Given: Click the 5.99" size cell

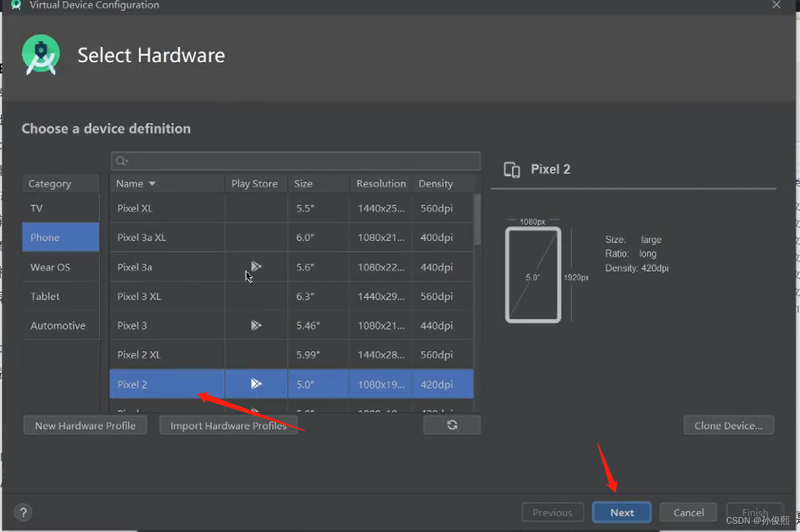Looking at the screenshot, I should (x=319, y=354).
